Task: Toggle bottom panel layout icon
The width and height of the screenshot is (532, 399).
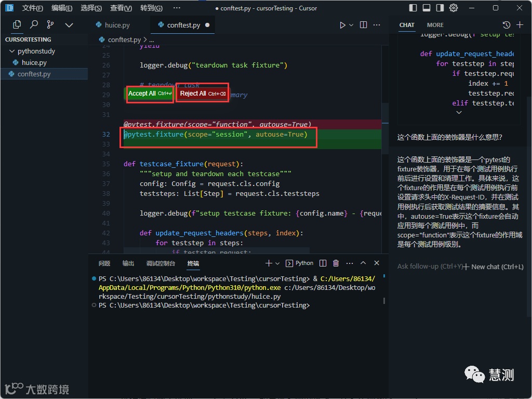Action: tap(427, 8)
